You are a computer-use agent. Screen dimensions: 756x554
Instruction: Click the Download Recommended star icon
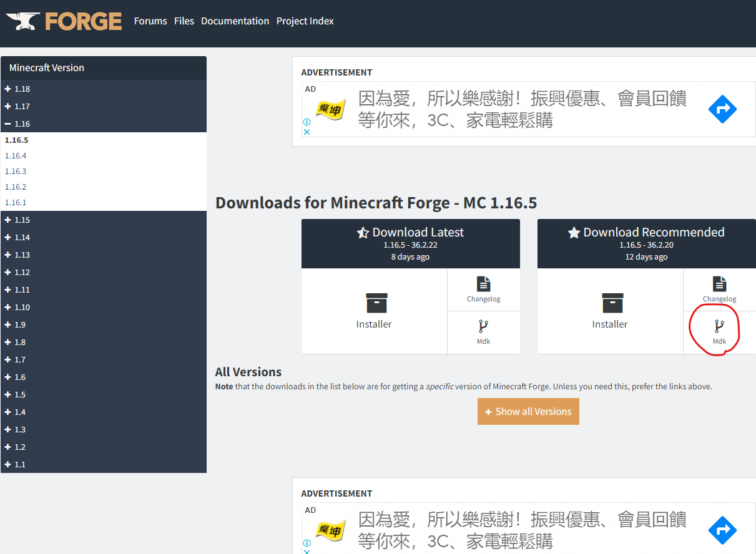(x=574, y=233)
